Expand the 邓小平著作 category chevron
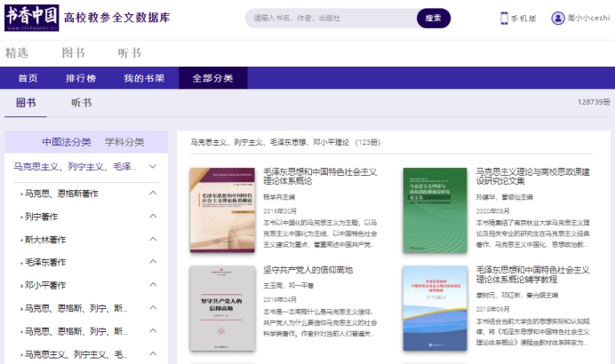615x364 pixels. [x=153, y=285]
